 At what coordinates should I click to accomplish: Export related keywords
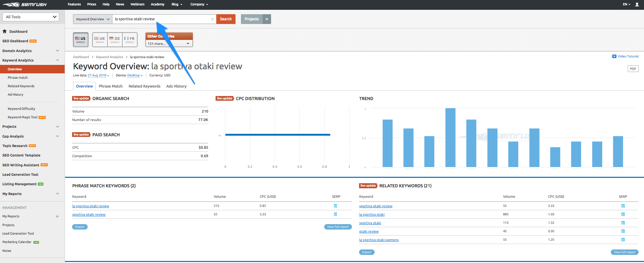click(367, 252)
